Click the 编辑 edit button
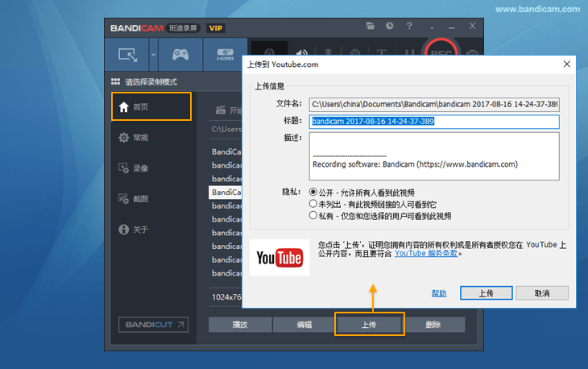 304,325
